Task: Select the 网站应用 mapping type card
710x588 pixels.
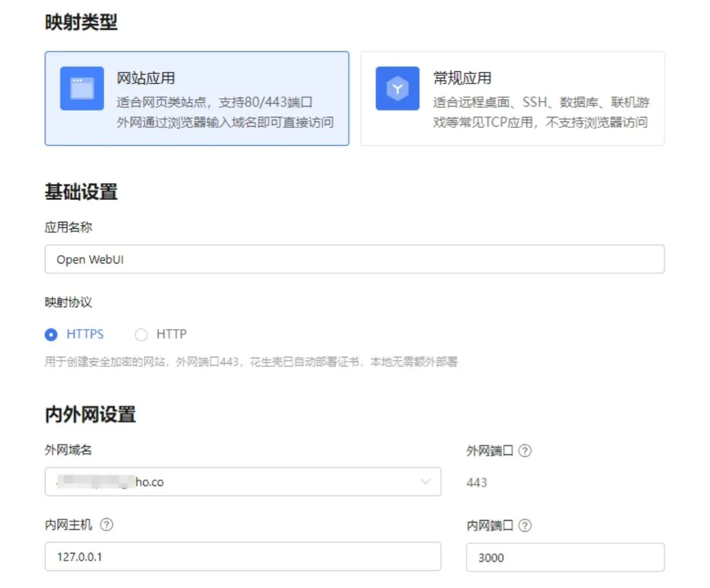Action: [x=197, y=98]
